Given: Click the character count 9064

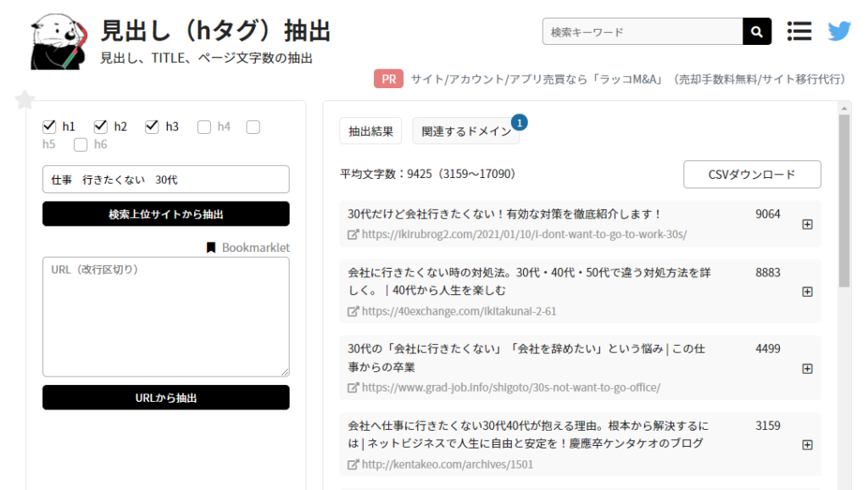Looking at the screenshot, I should pyautogui.click(x=768, y=214).
